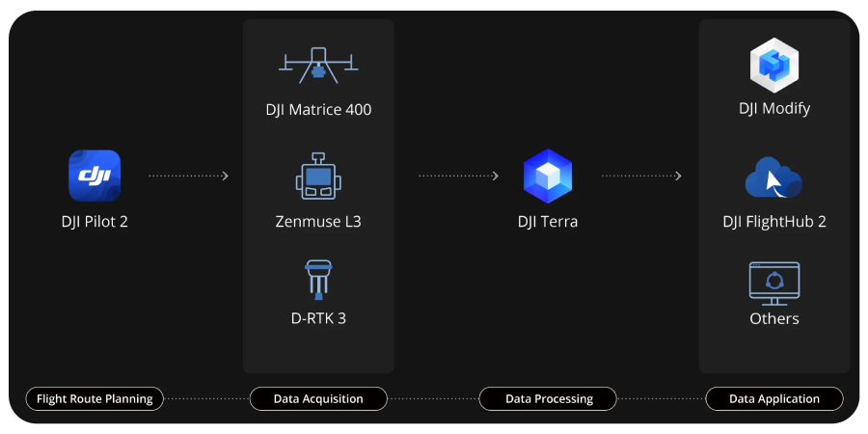
Task: Click the "DJI Pilot 2" text label
Action: (95, 222)
